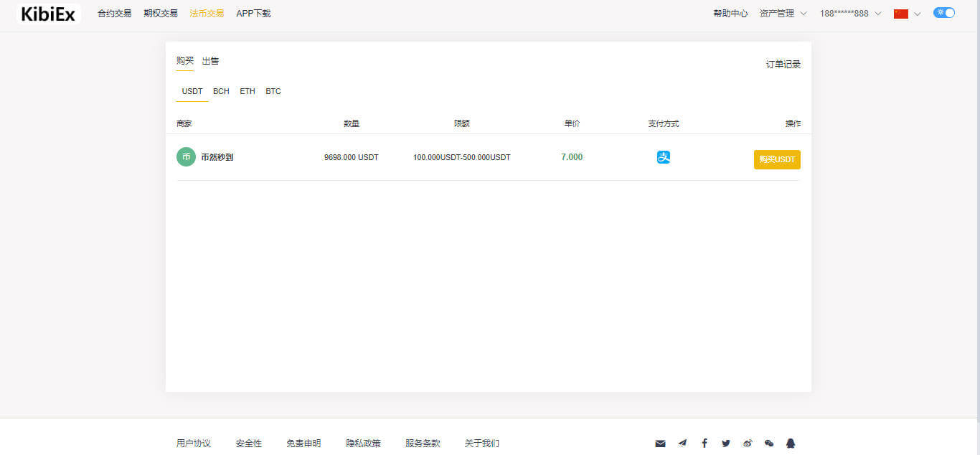Open 关于我们 footer link
The image size is (980, 455).
(482, 444)
